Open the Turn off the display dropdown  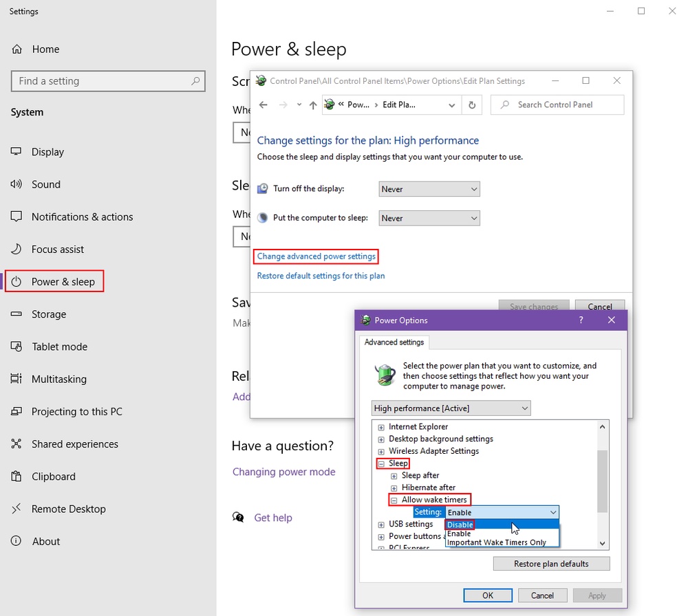(x=429, y=189)
